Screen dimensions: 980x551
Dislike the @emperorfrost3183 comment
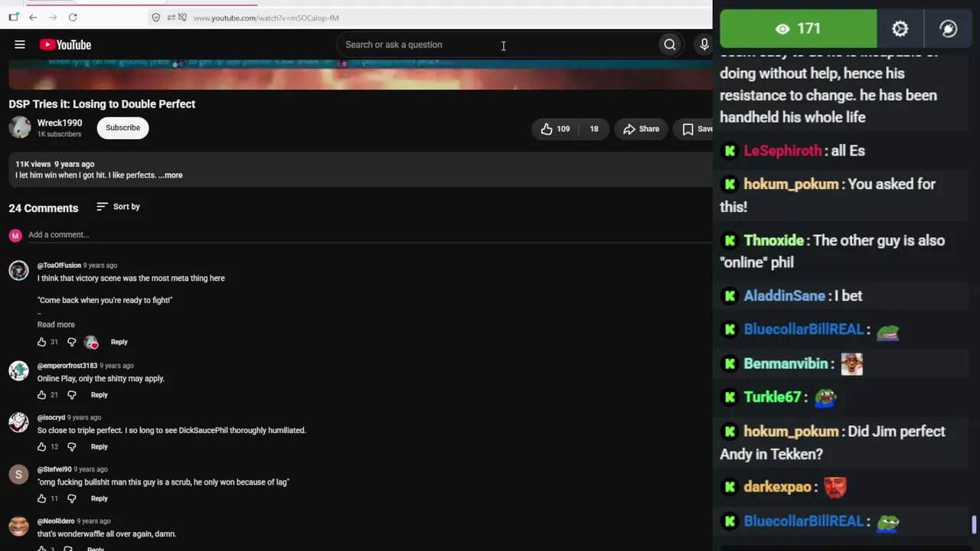pyautogui.click(x=72, y=395)
